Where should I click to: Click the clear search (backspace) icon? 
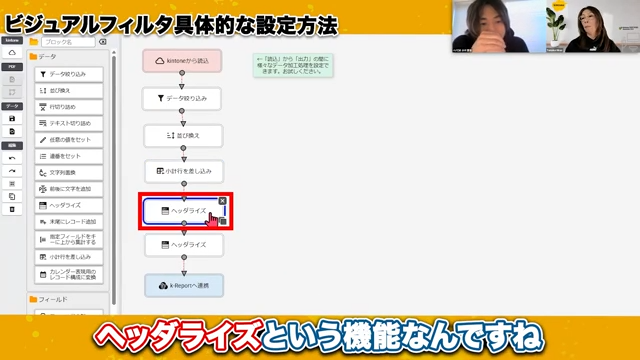(x=103, y=42)
